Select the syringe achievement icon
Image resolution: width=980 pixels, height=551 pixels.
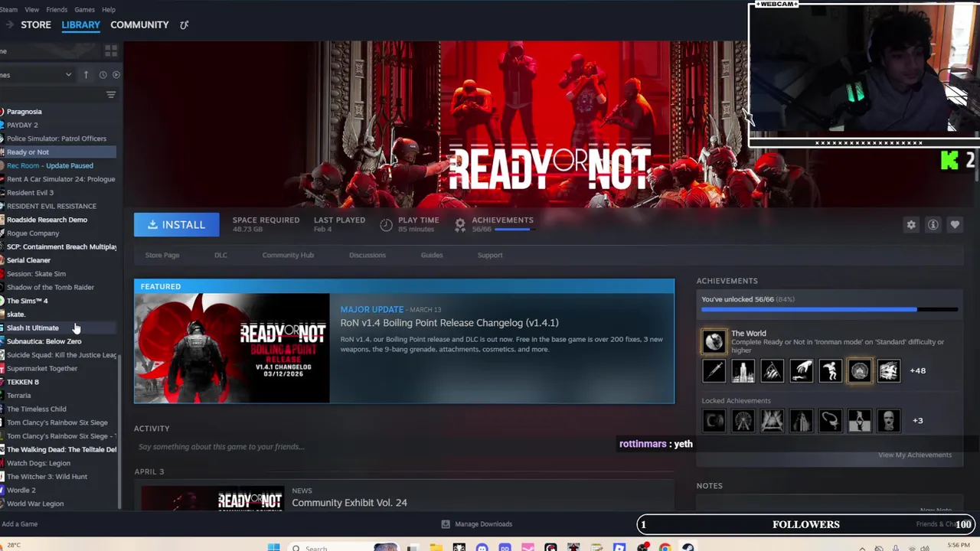(x=714, y=370)
